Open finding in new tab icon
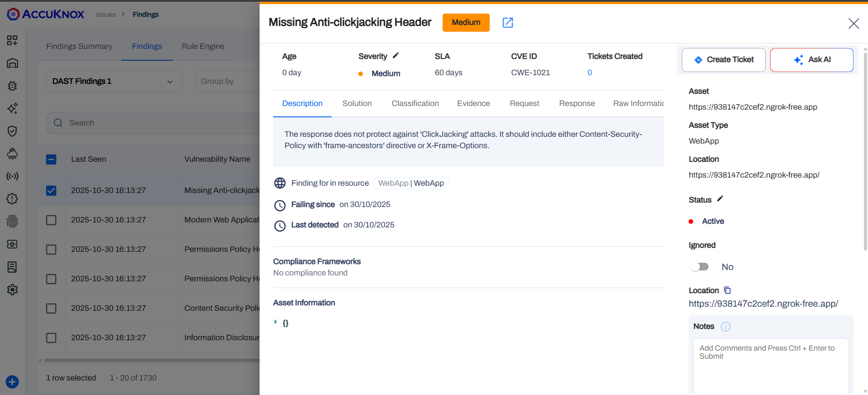The height and width of the screenshot is (395, 868). (508, 23)
